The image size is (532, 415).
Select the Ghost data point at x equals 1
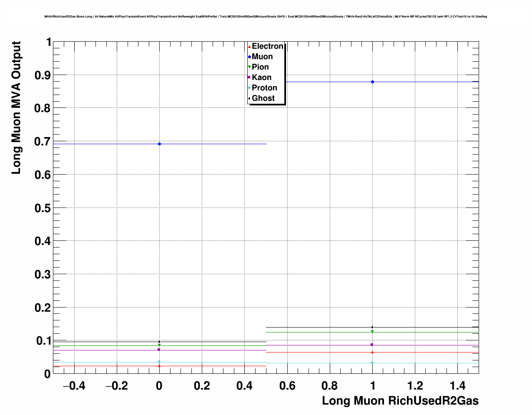(x=372, y=327)
